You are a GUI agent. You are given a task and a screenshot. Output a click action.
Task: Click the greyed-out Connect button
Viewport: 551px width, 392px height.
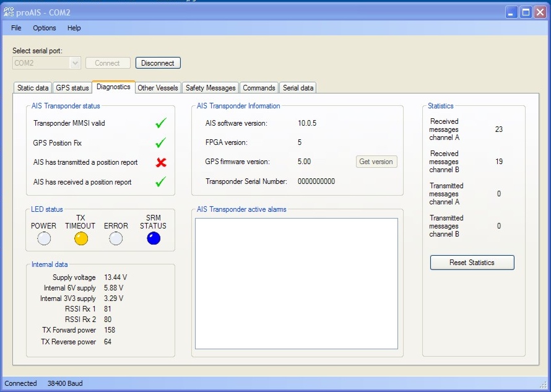coord(108,63)
